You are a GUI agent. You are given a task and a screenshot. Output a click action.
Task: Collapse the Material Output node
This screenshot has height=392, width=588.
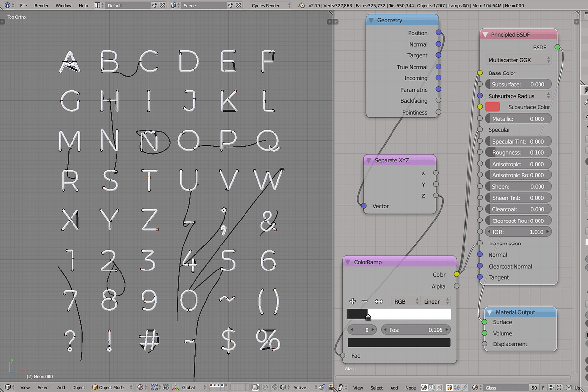490,312
